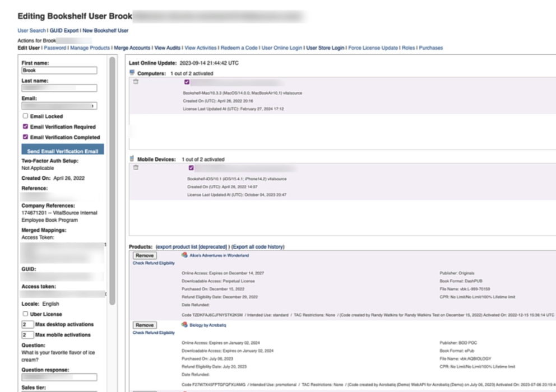The height and width of the screenshot is (392, 556).
Task: Check Refund Eligibility for Alice's Adventures in Wonderland
Action: coord(154,263)
